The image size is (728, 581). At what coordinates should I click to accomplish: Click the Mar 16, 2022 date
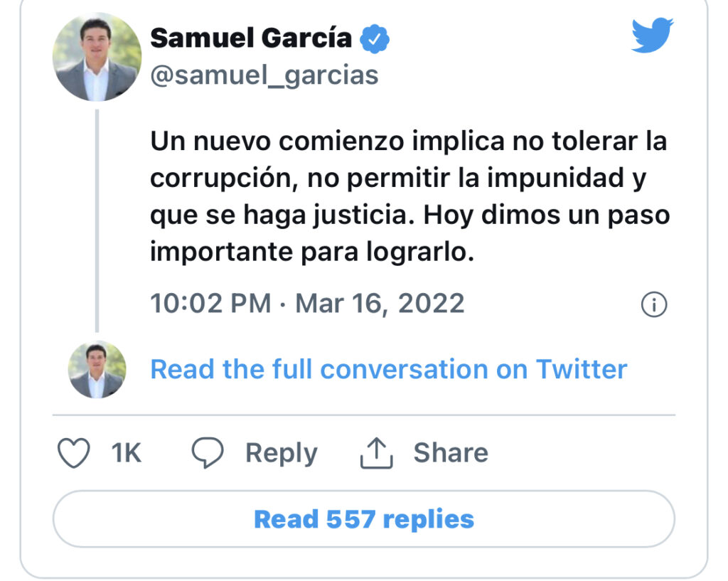tap(380, 304)
